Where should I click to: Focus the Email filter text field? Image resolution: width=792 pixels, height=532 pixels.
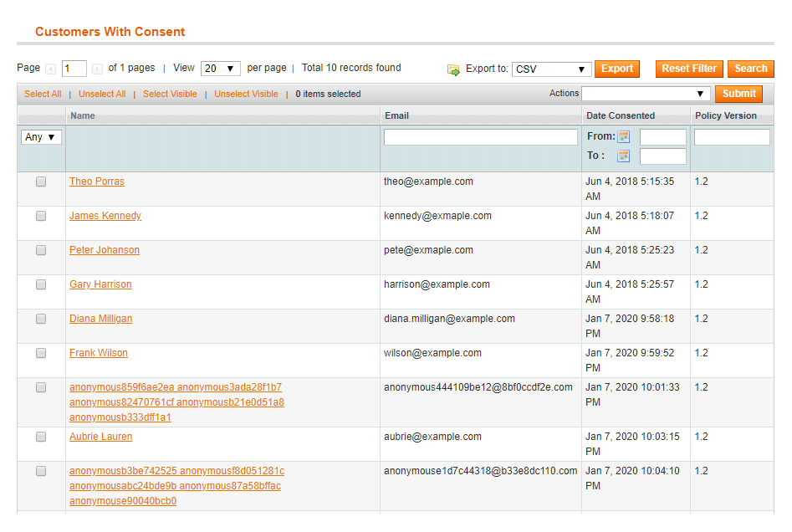point(480,137)
